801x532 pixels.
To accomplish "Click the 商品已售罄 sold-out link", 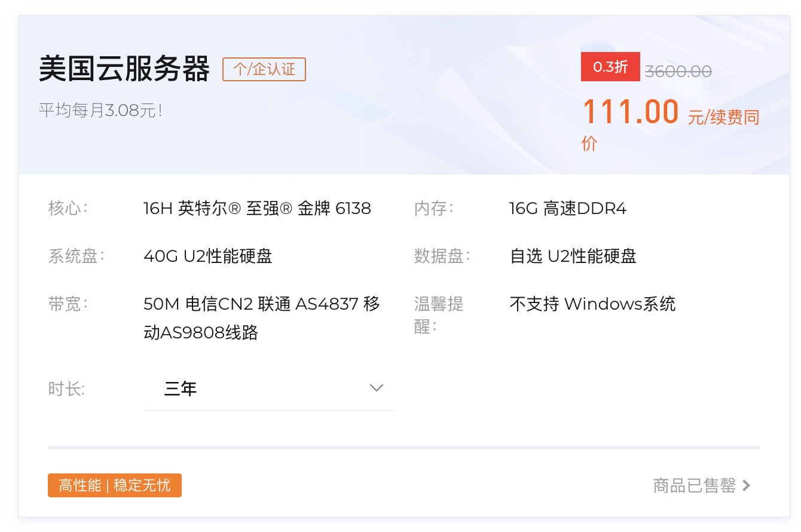I will (694, 485).
